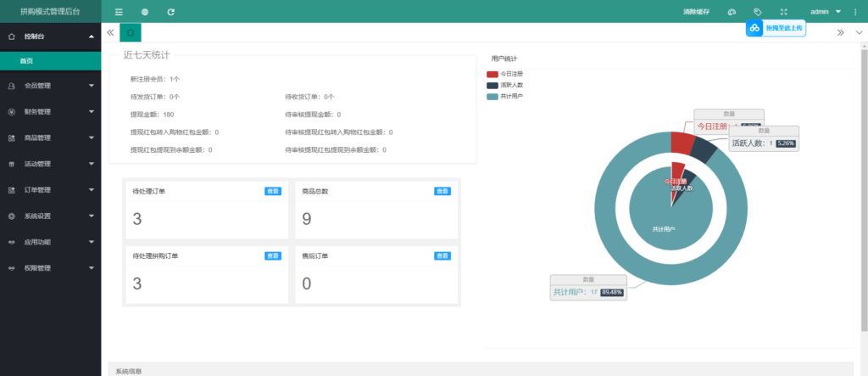Toggle the sidebar collapse menu icon
Viewport: 868px width, 376px height.
119,12
